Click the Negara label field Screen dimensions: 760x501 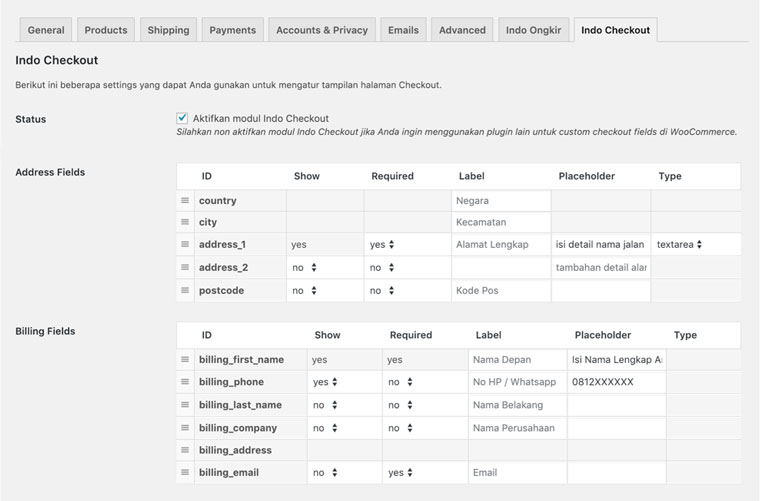pyautogui.click(x=501, y=201)
